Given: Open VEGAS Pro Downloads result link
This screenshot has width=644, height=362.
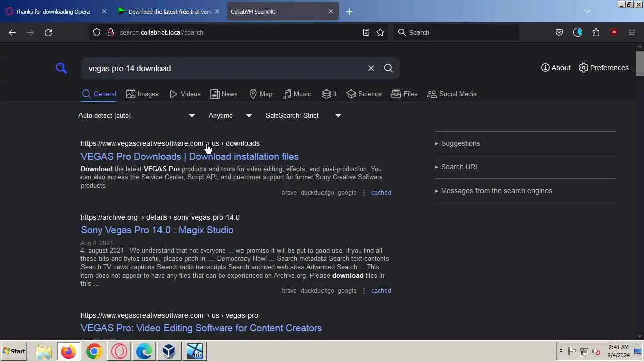Looking at the screenshot, I should coord(190,156).
